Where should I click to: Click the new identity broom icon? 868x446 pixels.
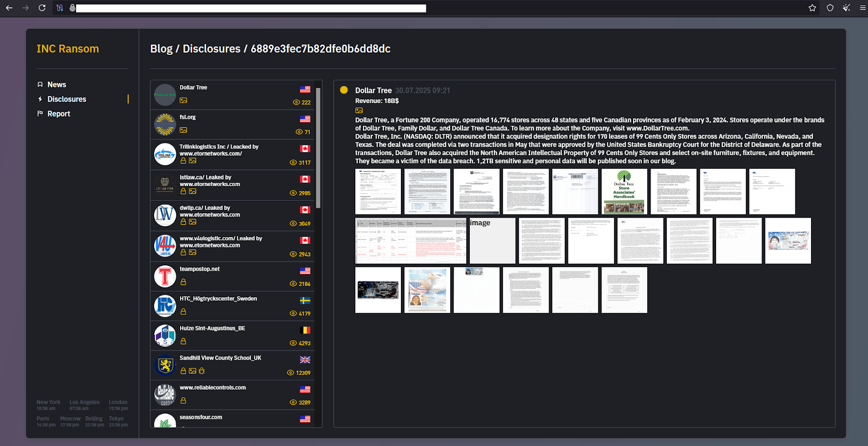[x=846, y=8]
